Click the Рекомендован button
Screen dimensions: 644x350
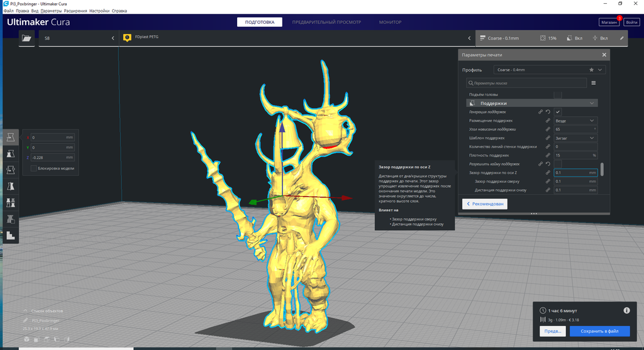pos(485,204)
